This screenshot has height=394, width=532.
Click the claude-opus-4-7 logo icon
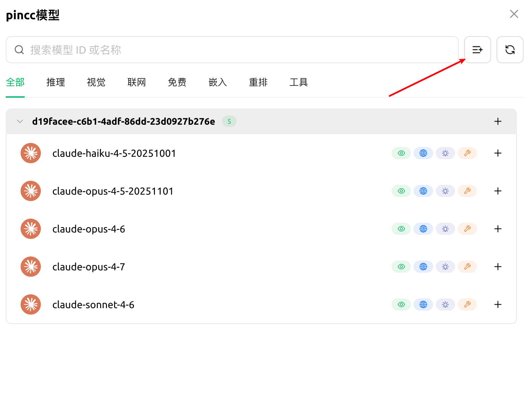31,267
